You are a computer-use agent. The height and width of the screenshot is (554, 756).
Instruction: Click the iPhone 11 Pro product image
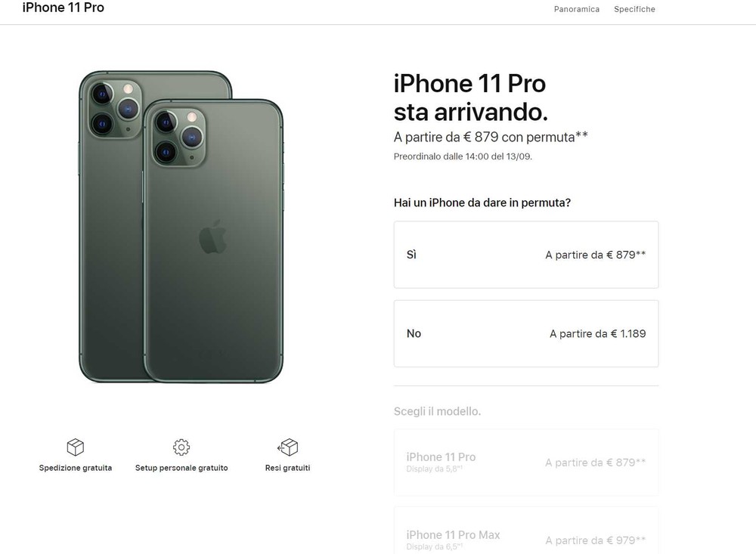point(181,227)
